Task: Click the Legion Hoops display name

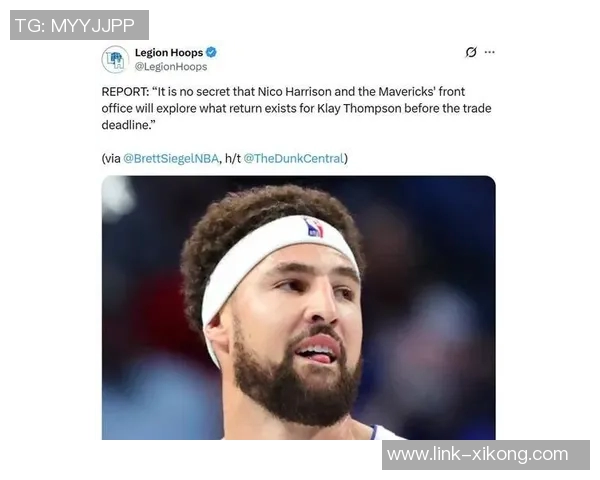Action: coord(169,52)
